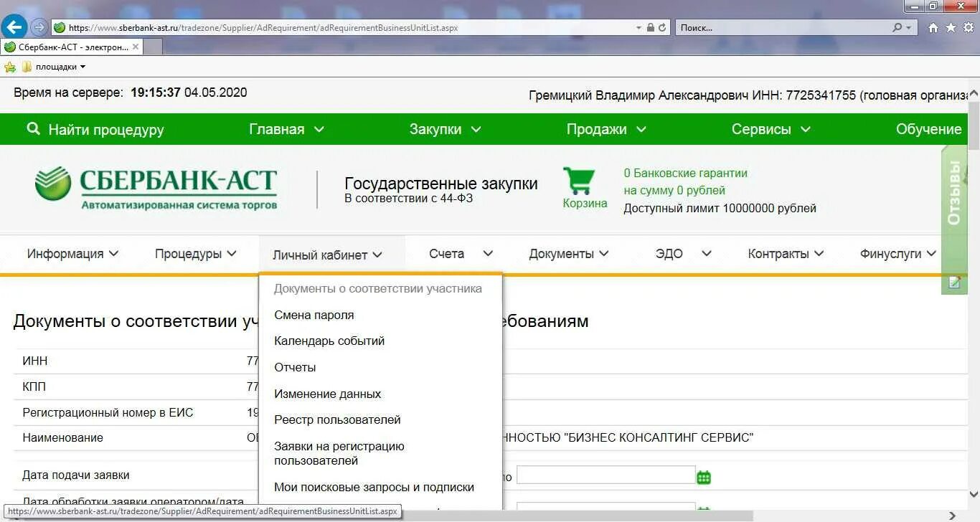Click user name Гремицкий Владимир Александрович
Image resolution: width=980 pixels, height=522 pixels.
[639, 95]
